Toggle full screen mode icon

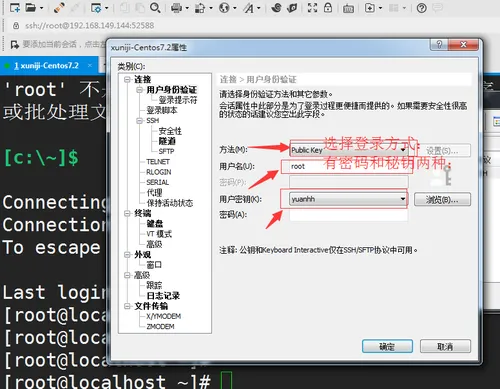(x=312, y=8)
